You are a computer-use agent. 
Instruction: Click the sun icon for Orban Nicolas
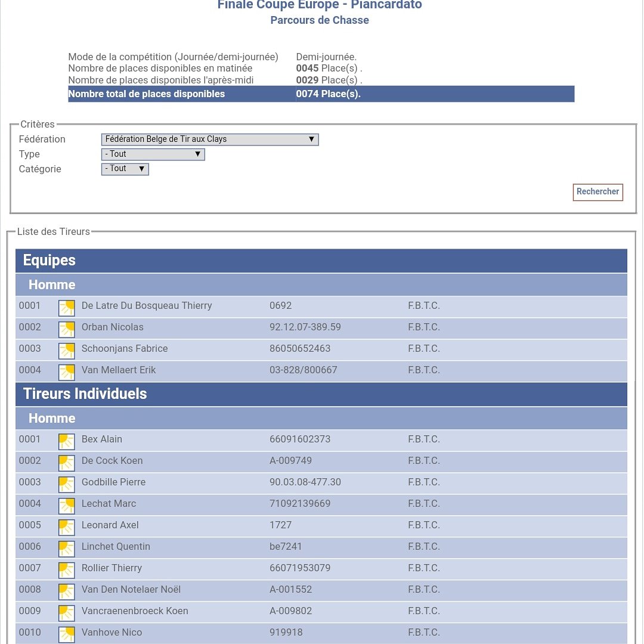click(x=67, y=329)
